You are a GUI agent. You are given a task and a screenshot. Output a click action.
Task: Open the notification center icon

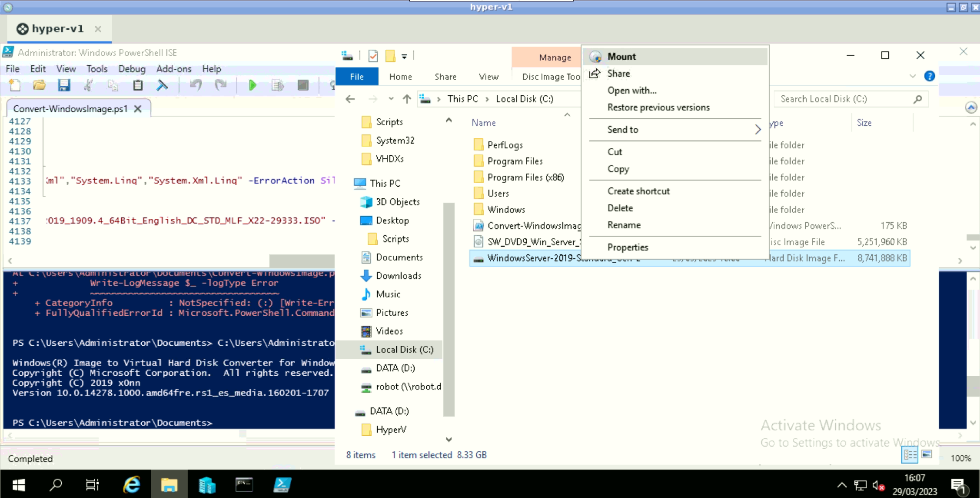(x=958, y=485)
